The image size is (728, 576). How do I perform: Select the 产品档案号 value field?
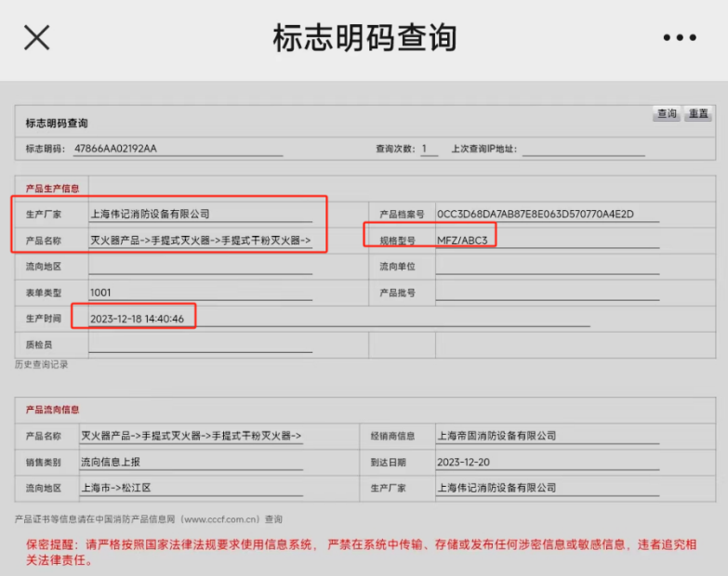(548, 215)
